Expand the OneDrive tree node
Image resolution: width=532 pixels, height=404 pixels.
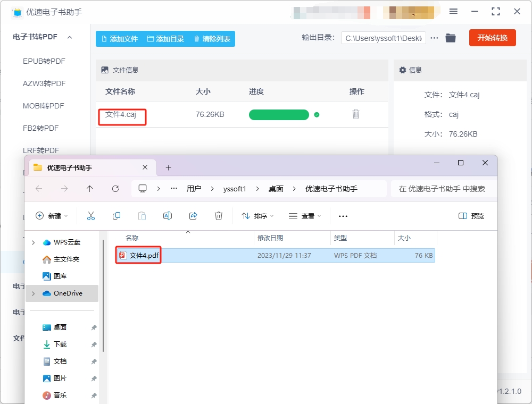point(33,293)
